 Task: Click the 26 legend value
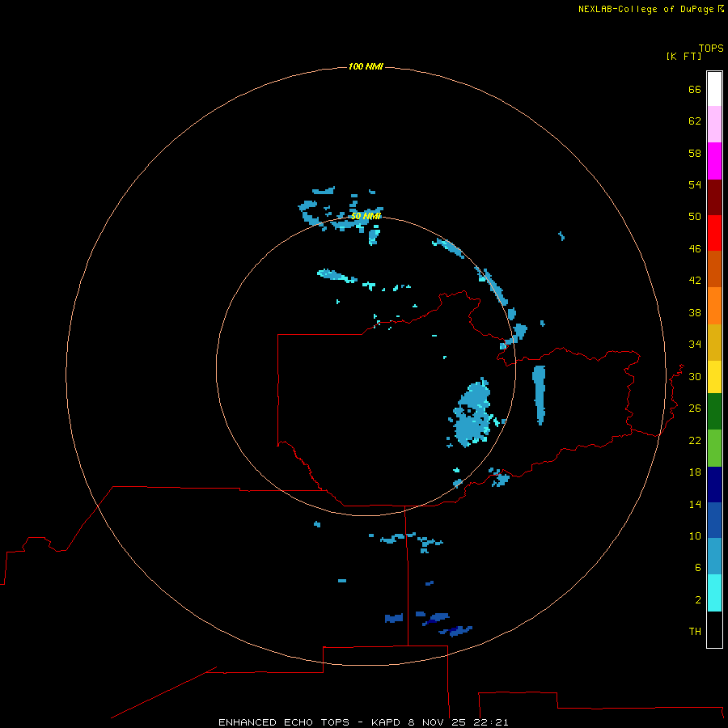coord(695,408)
